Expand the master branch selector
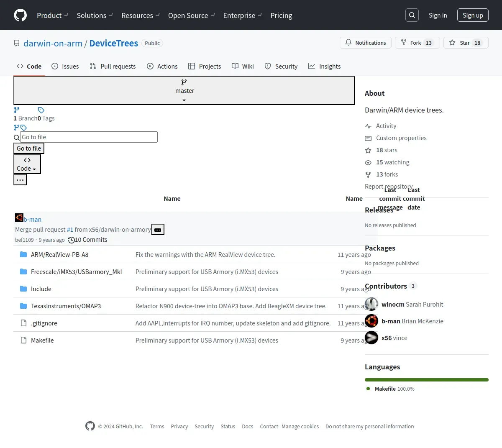The image size is (502, 448). click(x=184, y=90)
